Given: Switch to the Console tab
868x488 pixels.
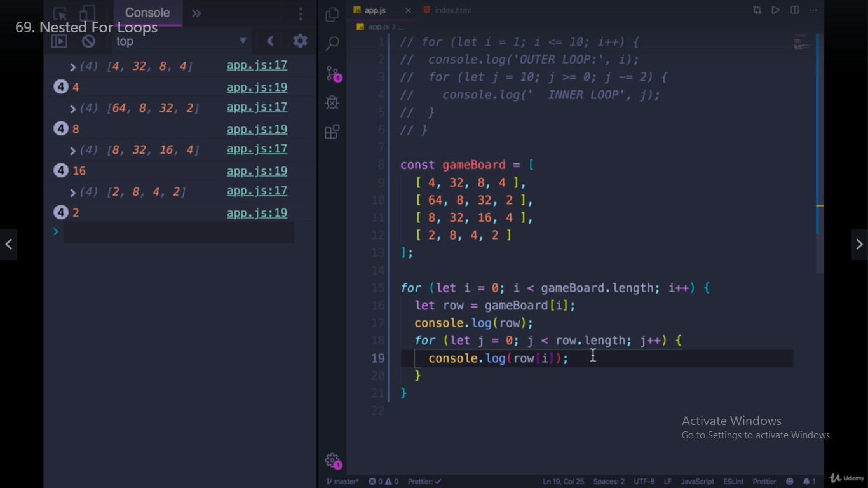Looking at the screenshot, I should coord(147,12).
